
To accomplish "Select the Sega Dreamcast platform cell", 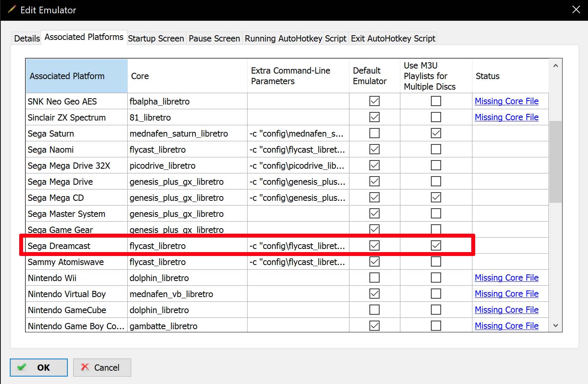I will pos(77,246).
